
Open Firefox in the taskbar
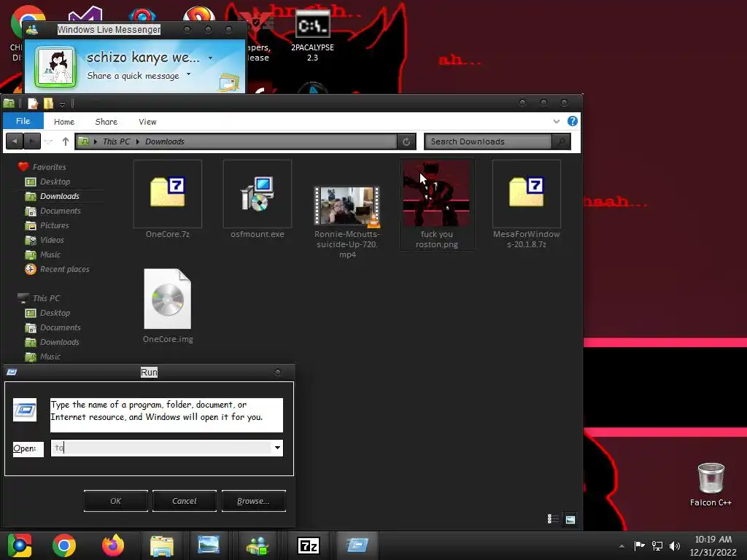pos(113,545)
